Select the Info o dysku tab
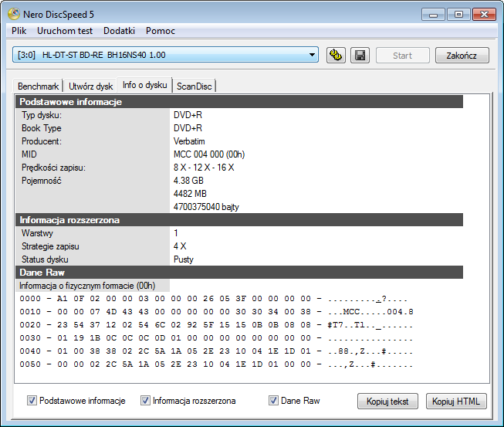 pos(144,85)
